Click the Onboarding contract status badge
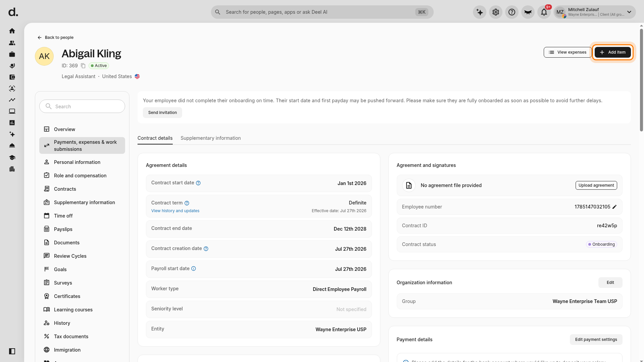644x362 pixels. (601, 244)
